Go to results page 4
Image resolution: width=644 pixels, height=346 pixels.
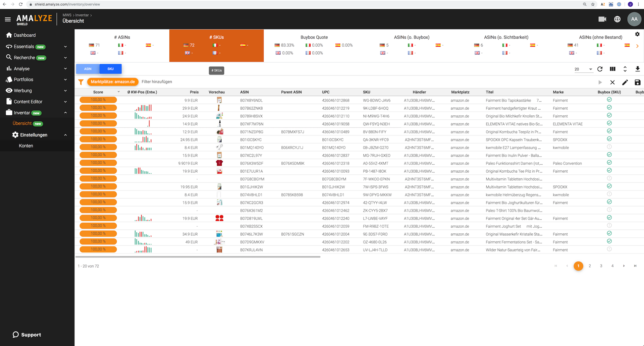(x=612, y=266)
